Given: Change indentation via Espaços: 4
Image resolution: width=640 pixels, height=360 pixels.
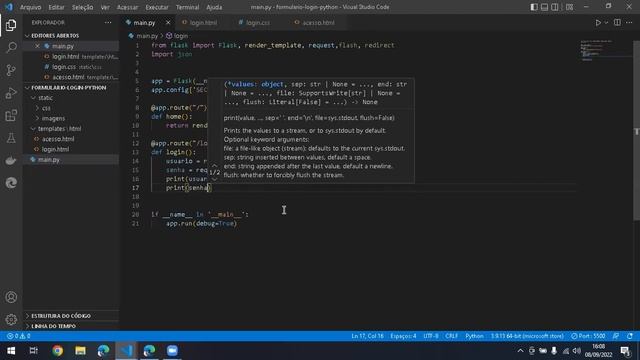Looking at the screenshot, I should pyautogui.click(x=403, y=336).
